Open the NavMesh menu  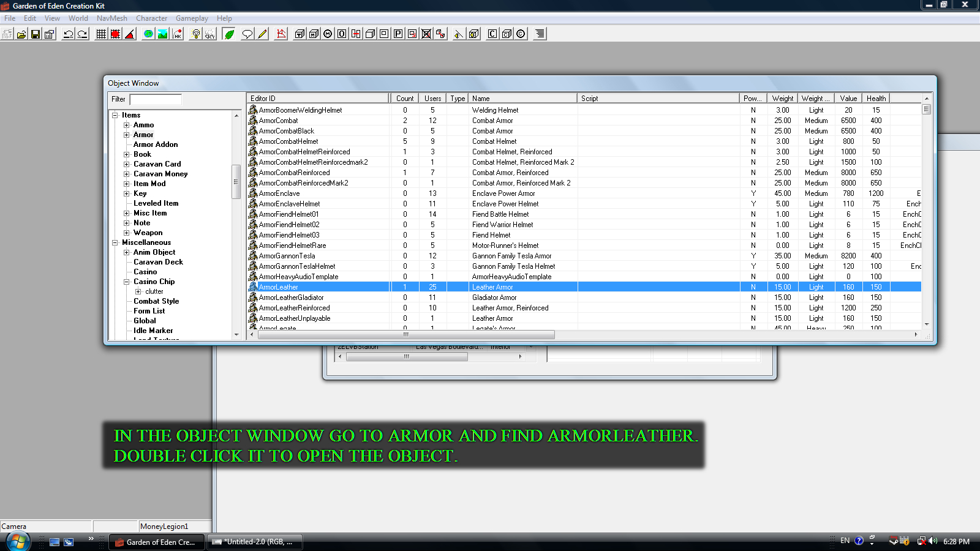coord(111,18)
